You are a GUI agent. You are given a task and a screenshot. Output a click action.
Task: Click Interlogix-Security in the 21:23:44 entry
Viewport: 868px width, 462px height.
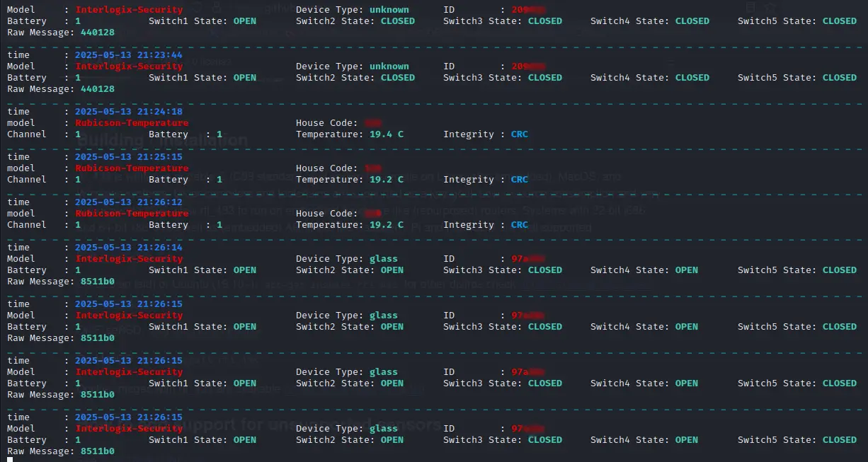coord(129,67)
